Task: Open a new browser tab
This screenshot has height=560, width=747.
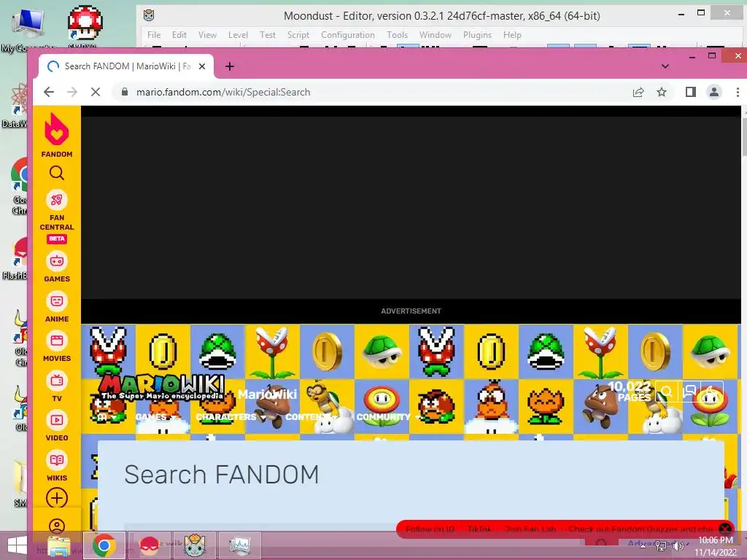Action: 230,66
